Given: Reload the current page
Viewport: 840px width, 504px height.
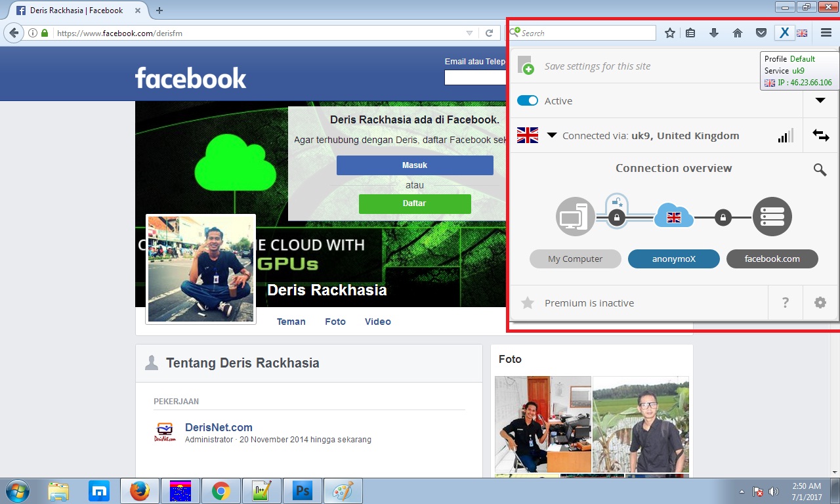Looking at the screenshot, I should pos(489,33).
